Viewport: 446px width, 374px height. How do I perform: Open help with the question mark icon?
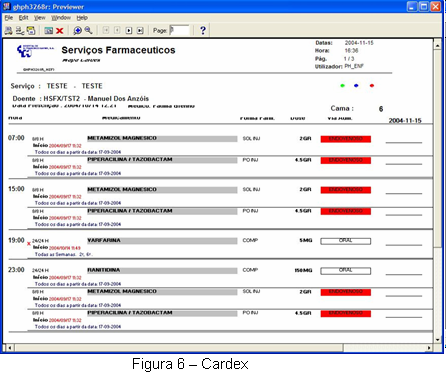coord(203,30)
